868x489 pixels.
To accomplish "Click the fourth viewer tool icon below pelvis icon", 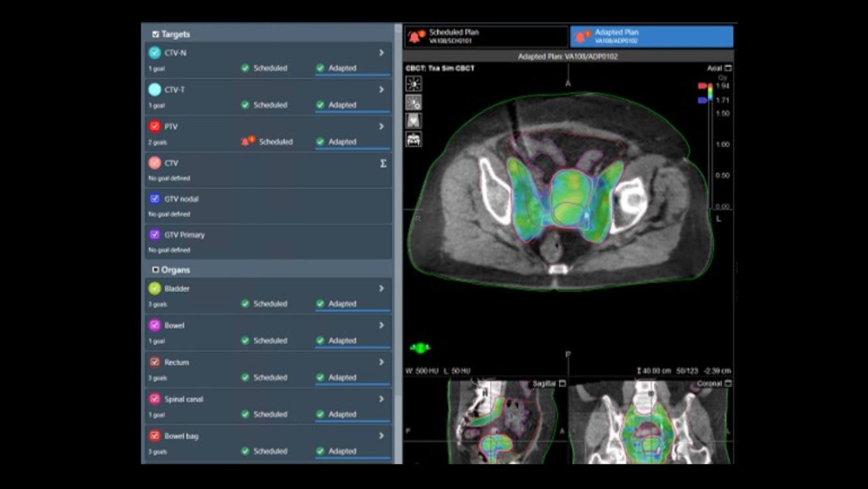I will point(414,139).
